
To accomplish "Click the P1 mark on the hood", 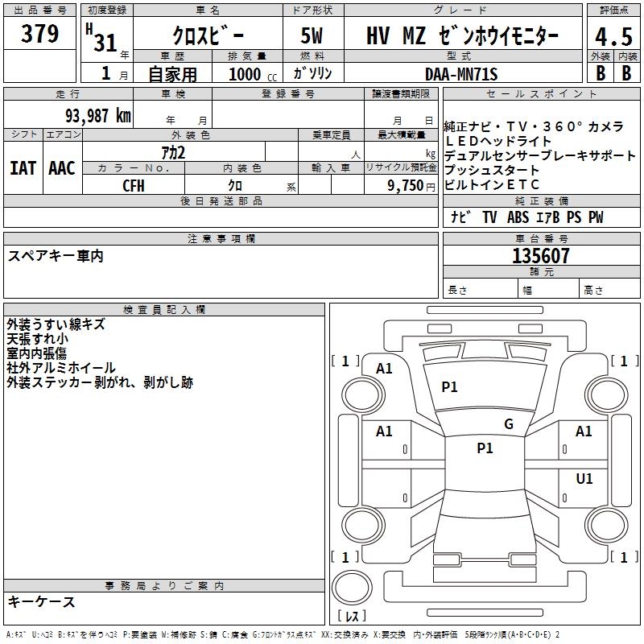I will [x=449, y=387].
